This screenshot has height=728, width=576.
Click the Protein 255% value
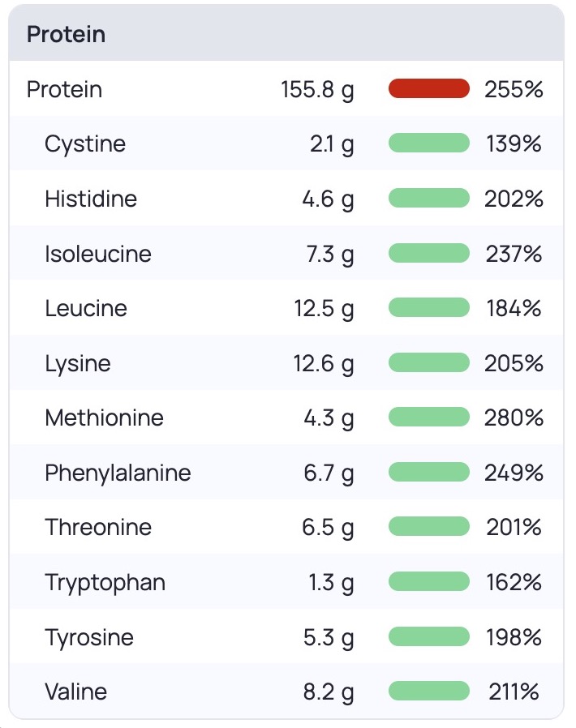[514, 89]
